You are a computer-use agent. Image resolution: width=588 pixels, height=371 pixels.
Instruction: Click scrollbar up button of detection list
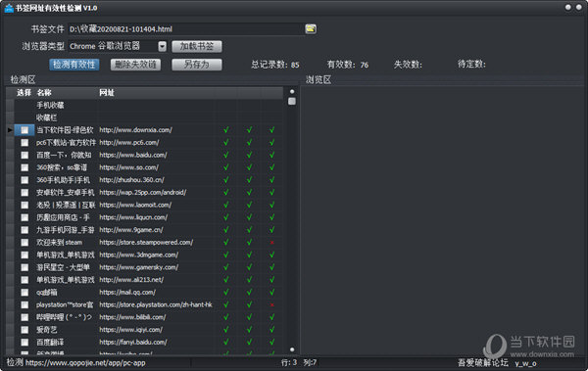coord(292,91)
